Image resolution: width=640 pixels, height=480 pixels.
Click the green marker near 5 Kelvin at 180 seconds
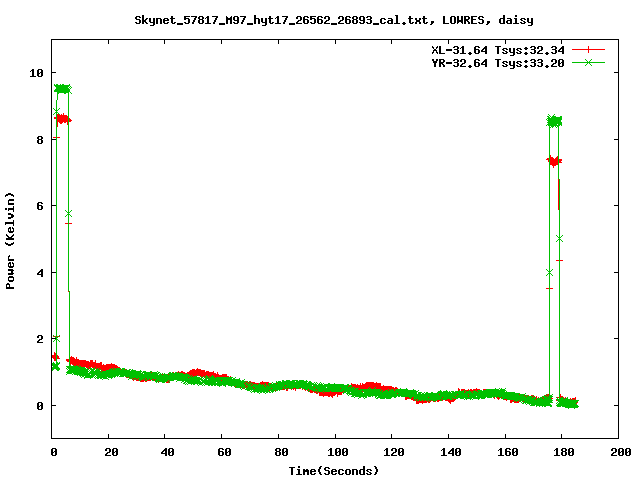point(559,239)
